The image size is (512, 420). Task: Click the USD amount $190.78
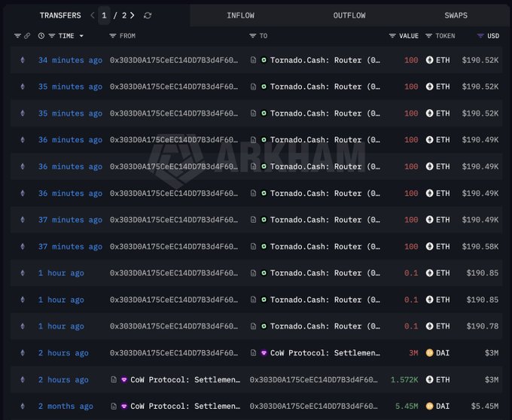point(483,326)
